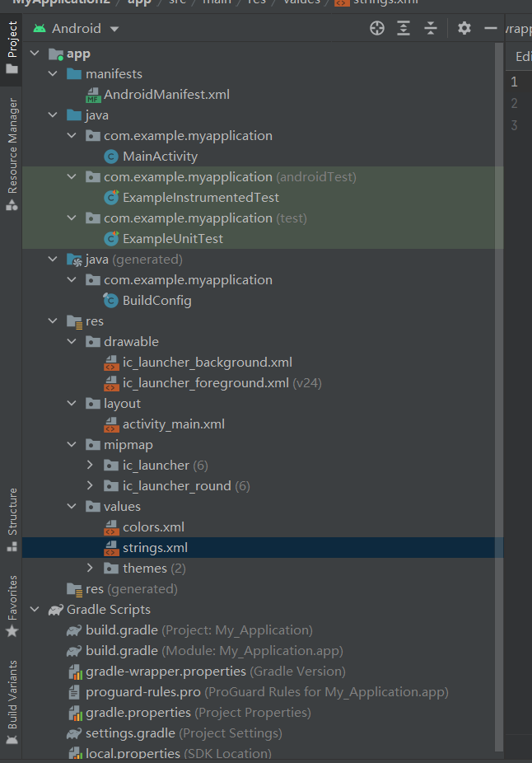This screenshot has width=532, height=763.
Task: Select the strings.xml file name
Action: coord(155,548)
